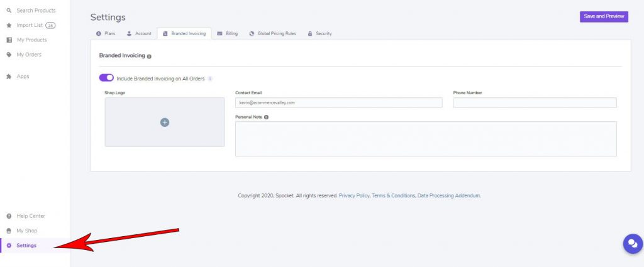Click the credit card icon on Billing tab
Screen dimensions: 644x267
pyautogui.click(x=219, y=34)
